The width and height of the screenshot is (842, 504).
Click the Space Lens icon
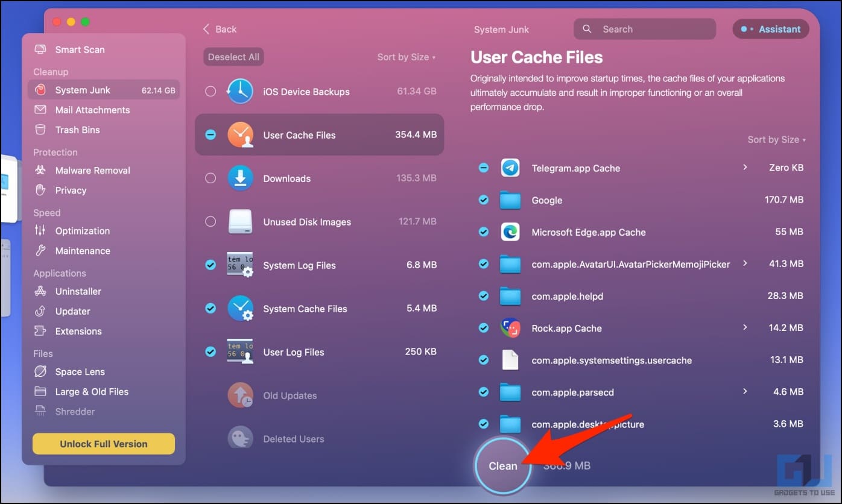(x=40, y=371)
